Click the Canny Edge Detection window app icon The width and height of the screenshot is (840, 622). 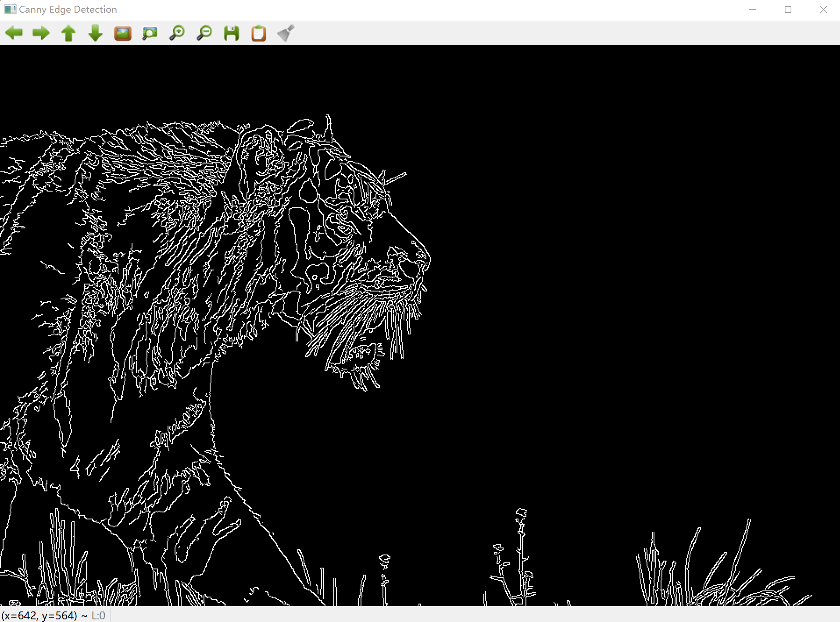point(10,9)
